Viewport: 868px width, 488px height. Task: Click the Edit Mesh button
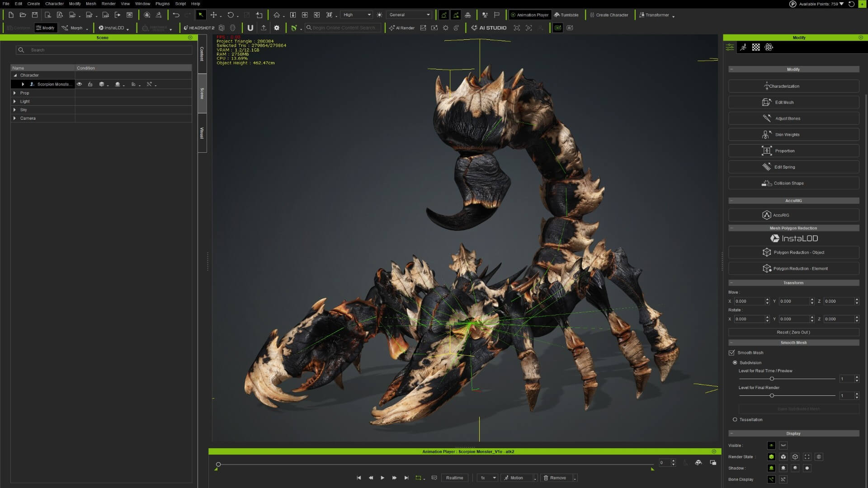tap(793, 103)
